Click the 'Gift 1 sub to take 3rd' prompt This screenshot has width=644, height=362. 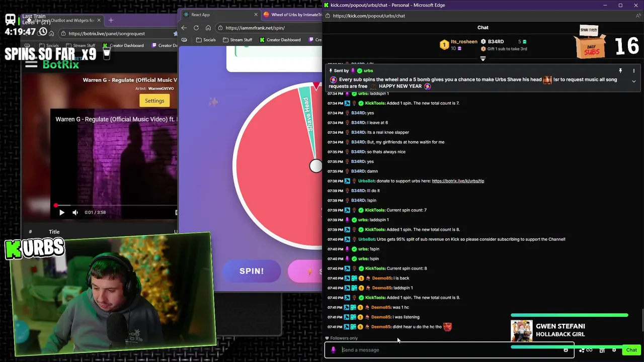pos(507,49)
